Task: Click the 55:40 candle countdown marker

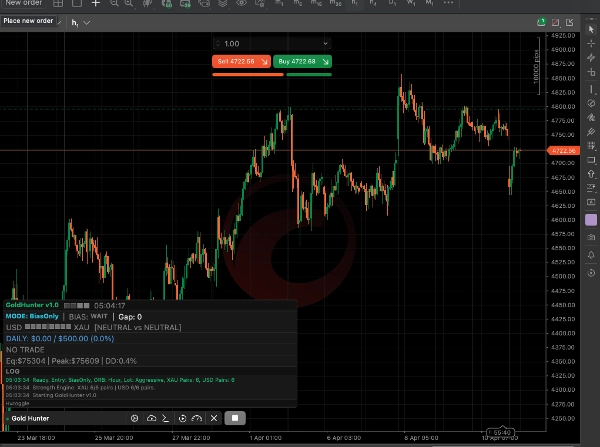Action: [x=501, y=432]
